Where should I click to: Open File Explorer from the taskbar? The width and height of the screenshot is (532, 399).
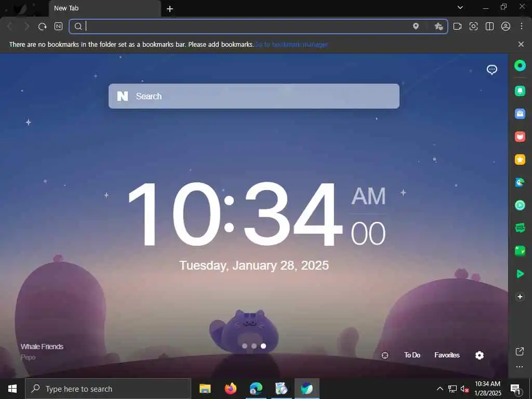[x=205, y=389]
